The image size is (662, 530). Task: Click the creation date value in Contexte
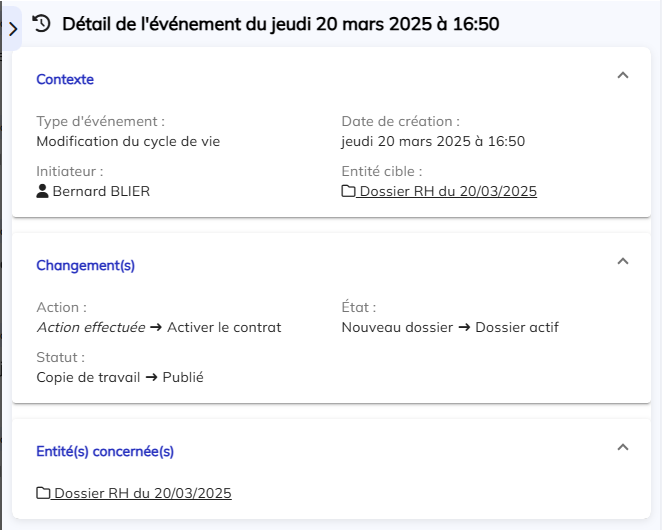click(433, 141)
